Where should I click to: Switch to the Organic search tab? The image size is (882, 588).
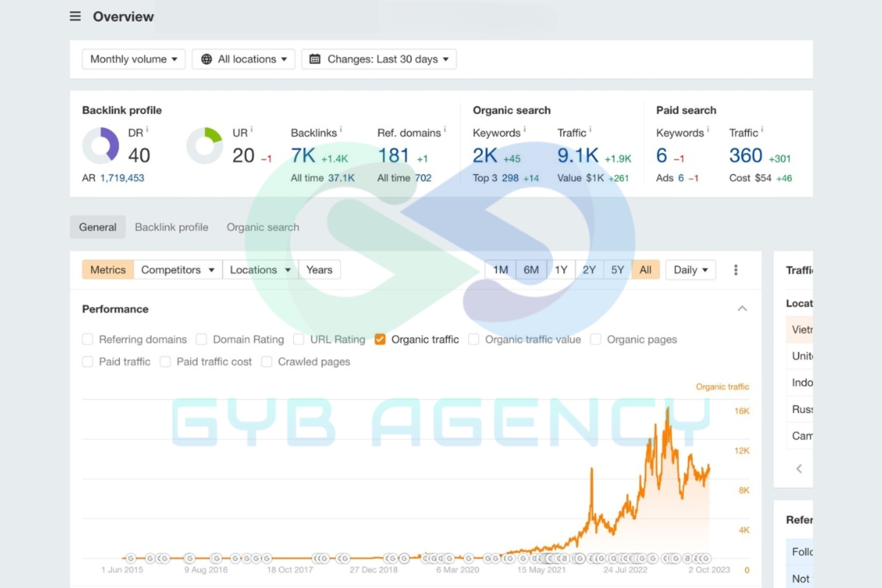point(263,227)
